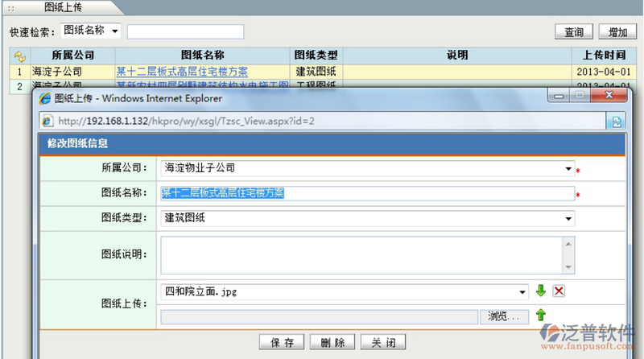Open the 某十二层板式高层住宅楼方案 link
644x359 pixels.
[x=182, y=72]
